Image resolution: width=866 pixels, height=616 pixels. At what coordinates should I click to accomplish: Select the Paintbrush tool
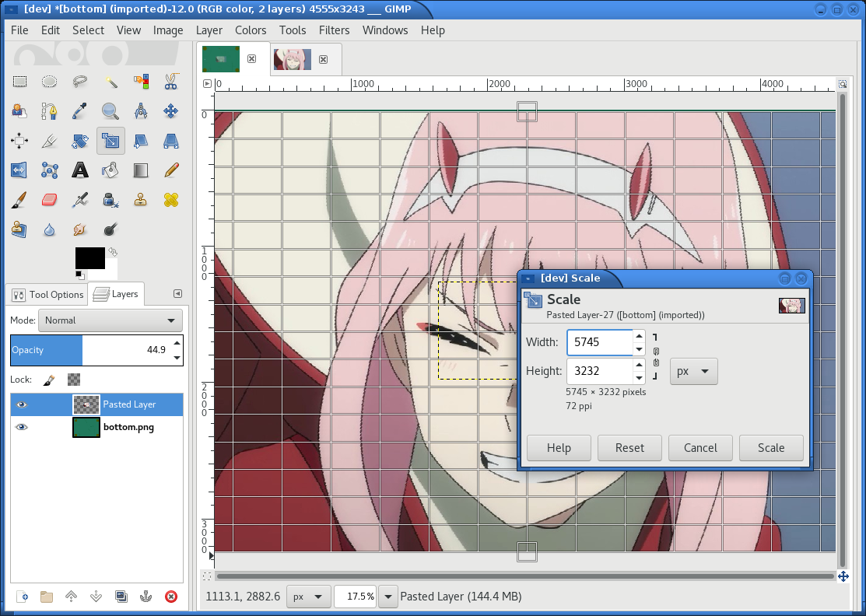tap(19, 199)
